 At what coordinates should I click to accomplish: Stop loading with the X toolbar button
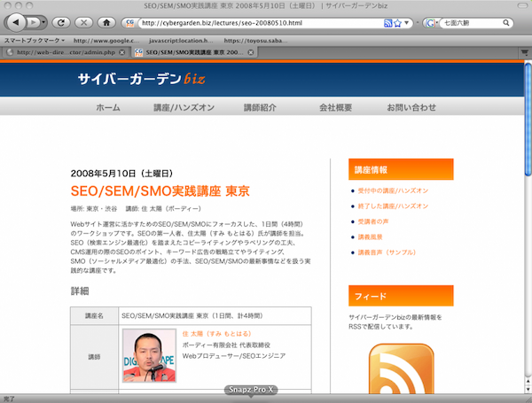coord(84,23)
